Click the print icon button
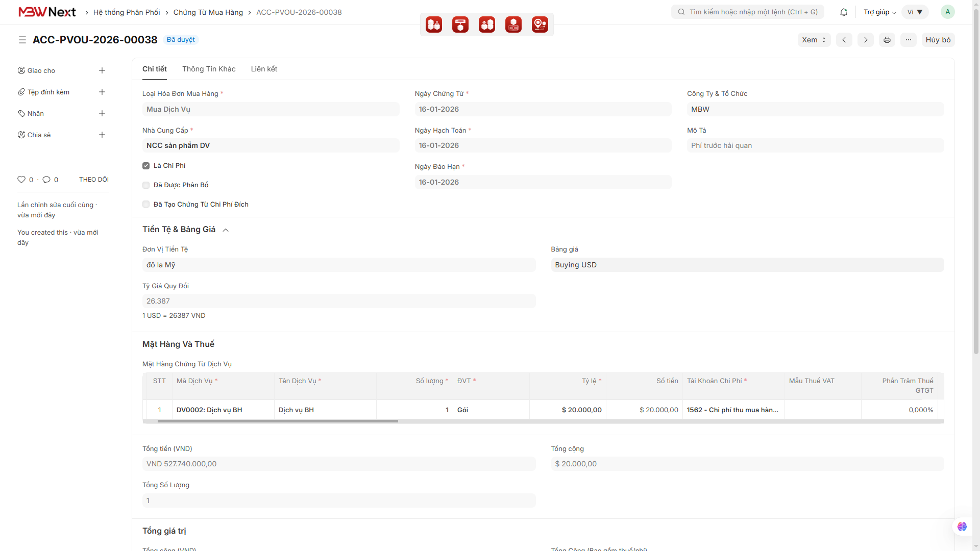The image size is (980, 551). pyautogui.click(x=887, y=40)
